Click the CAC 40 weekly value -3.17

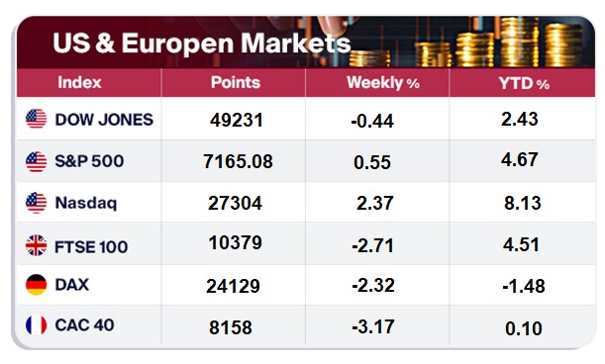coord(373,327)
